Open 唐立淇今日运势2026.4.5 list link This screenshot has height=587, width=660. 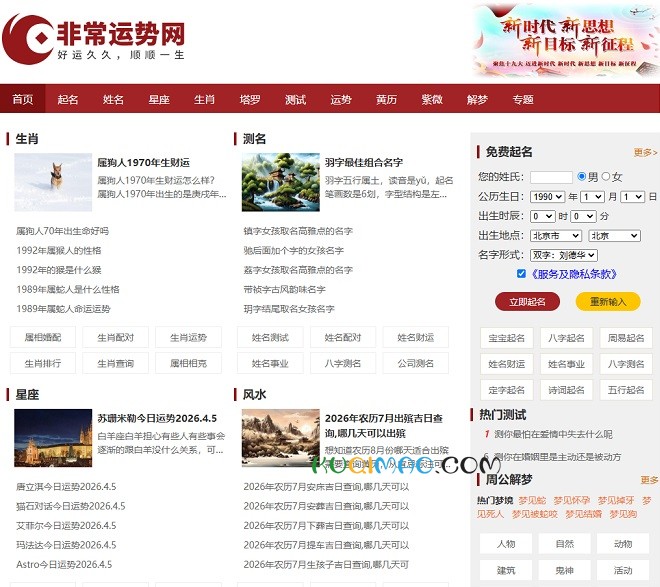pyautogui.click(x=66, y=487)
